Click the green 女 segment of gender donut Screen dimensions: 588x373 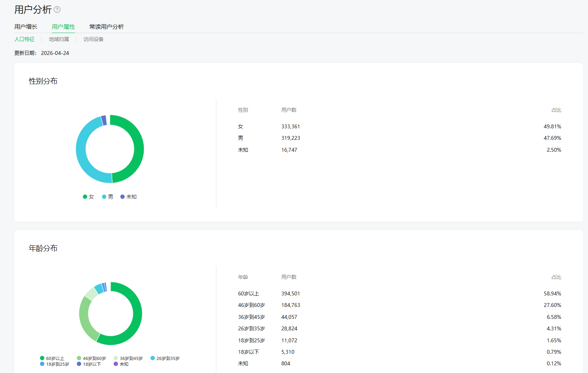139,149
